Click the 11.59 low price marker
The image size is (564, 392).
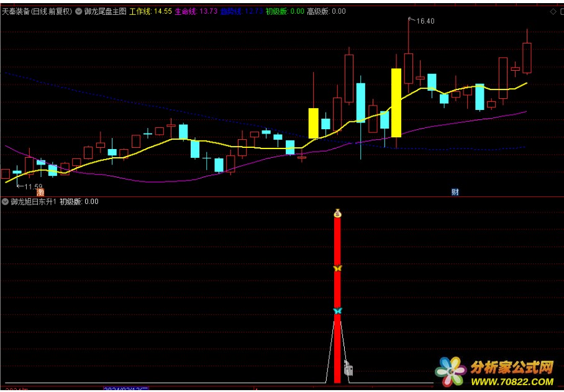click(33, 186)
